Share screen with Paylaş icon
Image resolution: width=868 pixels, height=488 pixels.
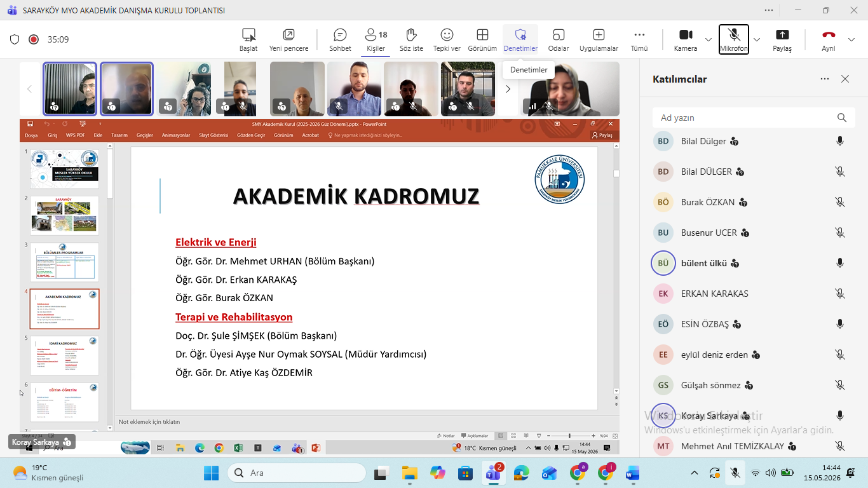point(782,39)
